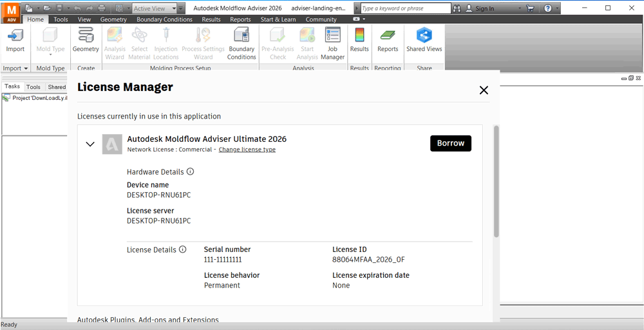The width and height of the screenshot is (644, 330).
Task: Click the Undo arrow icon
Action: coord(78,8)
